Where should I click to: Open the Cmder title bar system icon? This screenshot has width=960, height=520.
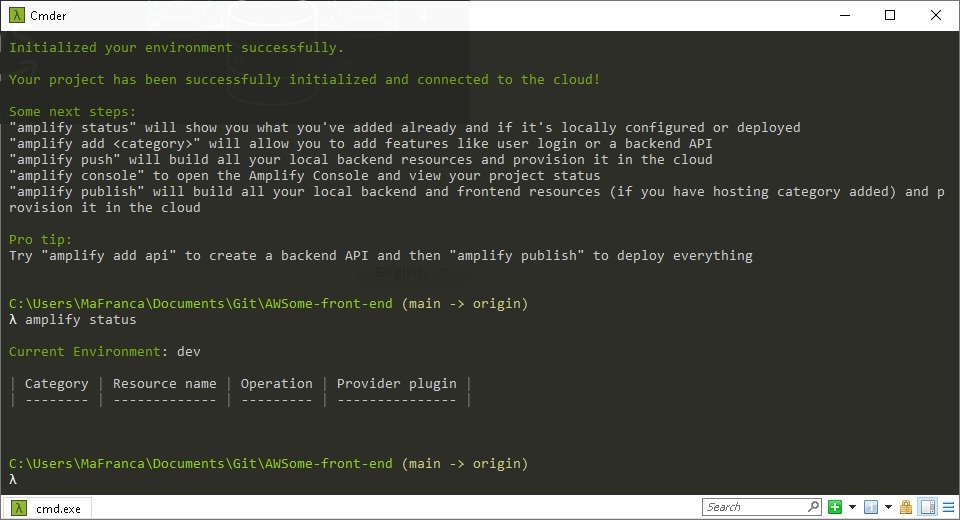pyautogui.click(x=17, y=15)
